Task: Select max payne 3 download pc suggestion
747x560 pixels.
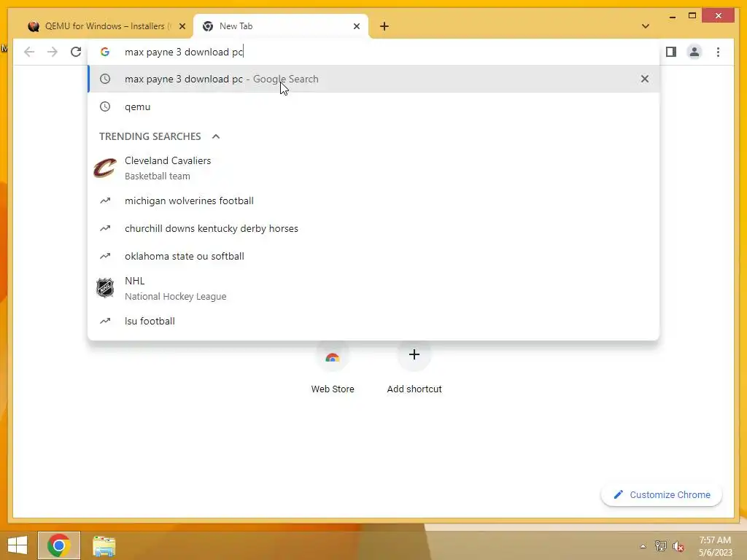Action: coord(373,79)
